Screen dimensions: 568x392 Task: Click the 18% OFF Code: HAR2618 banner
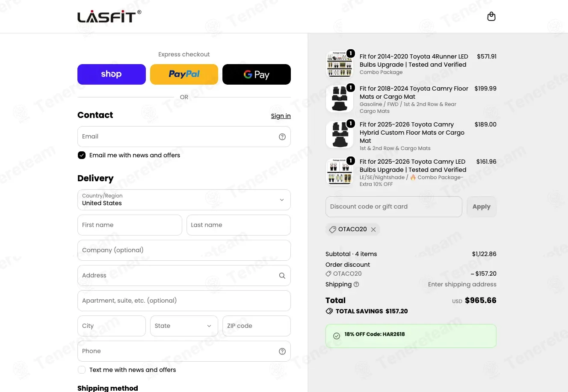(411, 336)
